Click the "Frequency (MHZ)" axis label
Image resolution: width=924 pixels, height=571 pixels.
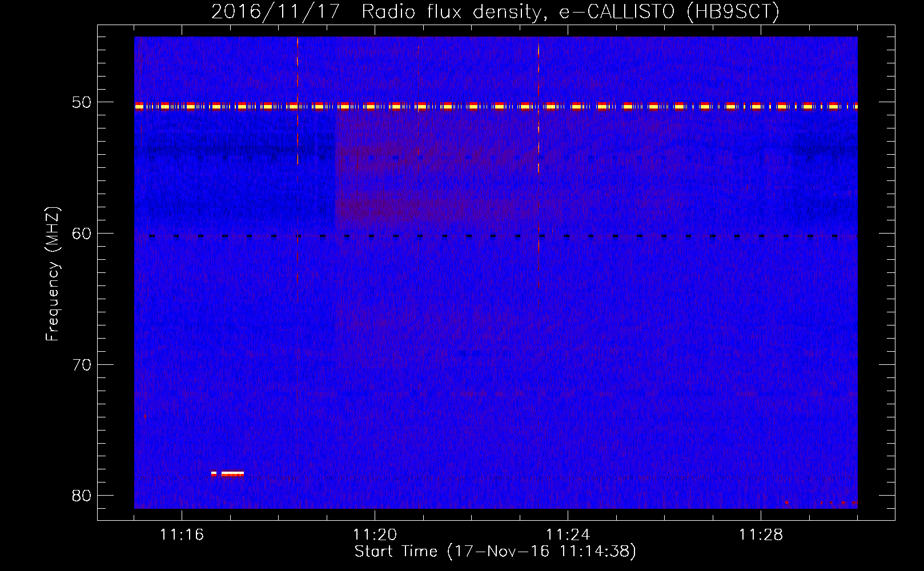[x=53, y=274]
